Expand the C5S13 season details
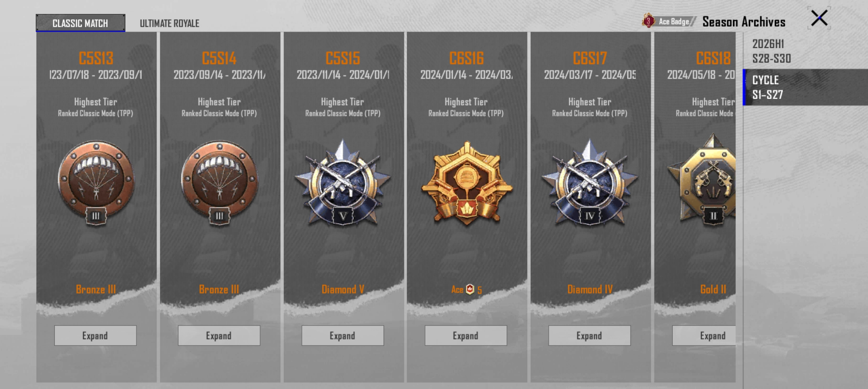 (95, 336)
